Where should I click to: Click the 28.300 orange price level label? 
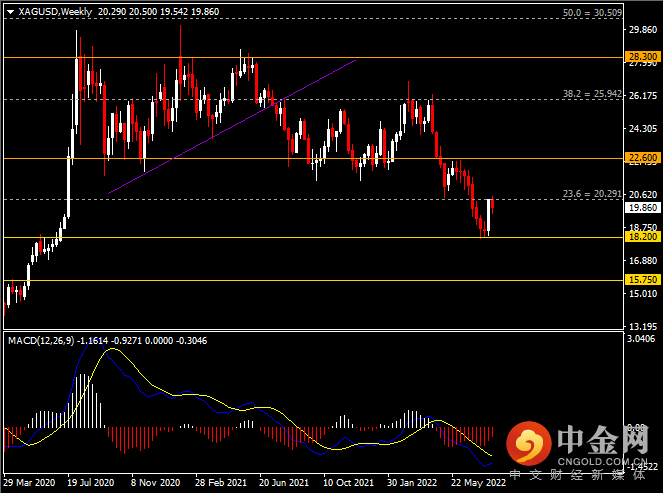[643, 57]
